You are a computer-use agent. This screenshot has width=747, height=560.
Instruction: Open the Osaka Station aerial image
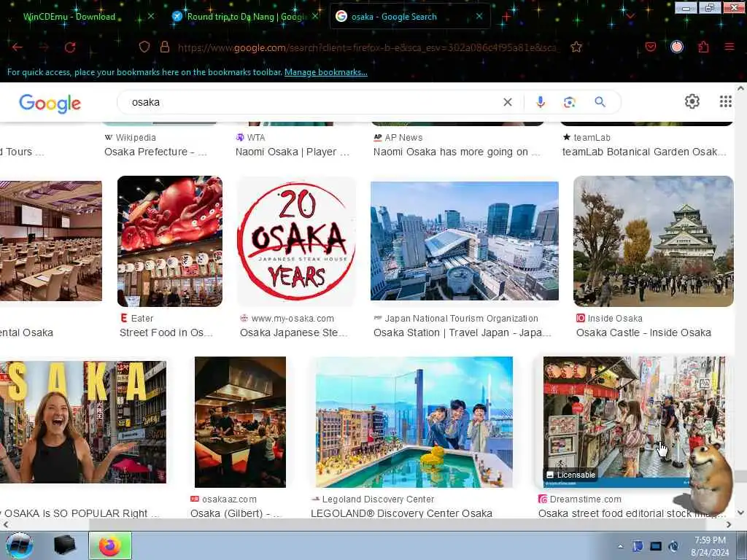[x=465, y=241]
